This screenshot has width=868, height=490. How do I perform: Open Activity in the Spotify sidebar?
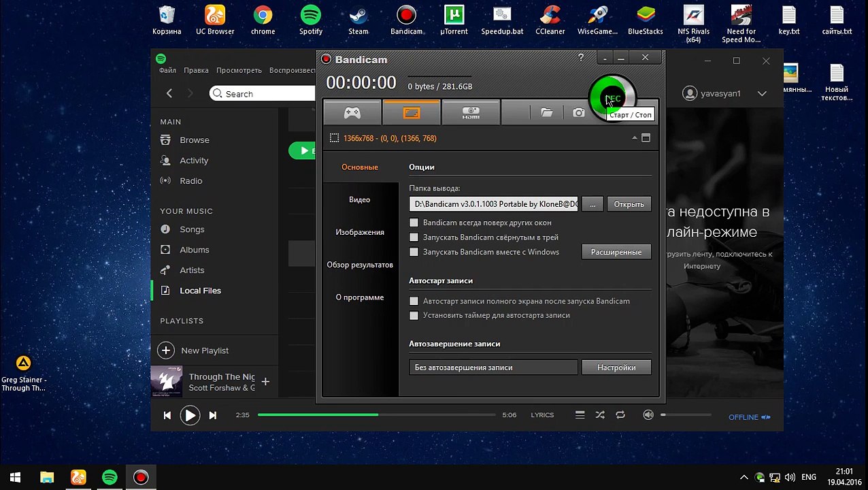[x=194, y=161]
